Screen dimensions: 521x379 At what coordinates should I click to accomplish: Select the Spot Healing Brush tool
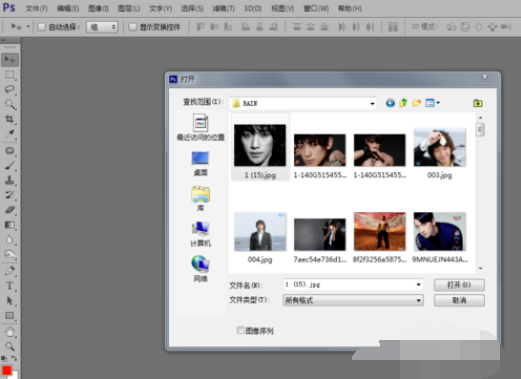[x=10, y=151]
